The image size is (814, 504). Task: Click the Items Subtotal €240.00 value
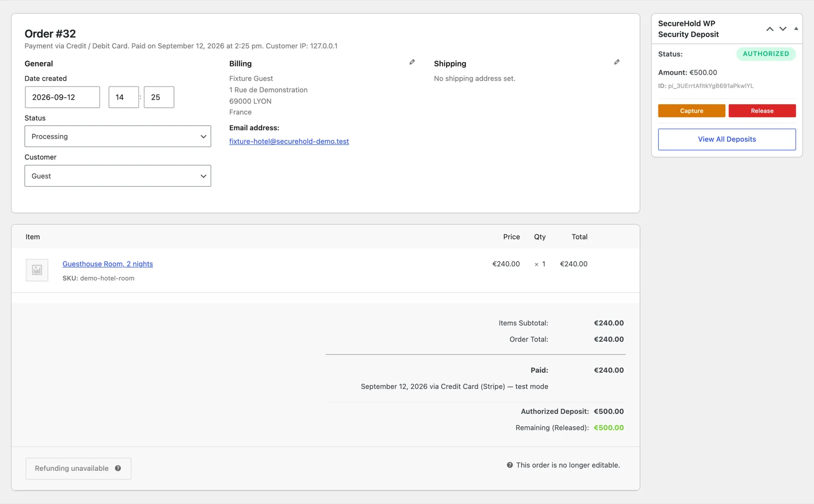[x=608, y=323]
